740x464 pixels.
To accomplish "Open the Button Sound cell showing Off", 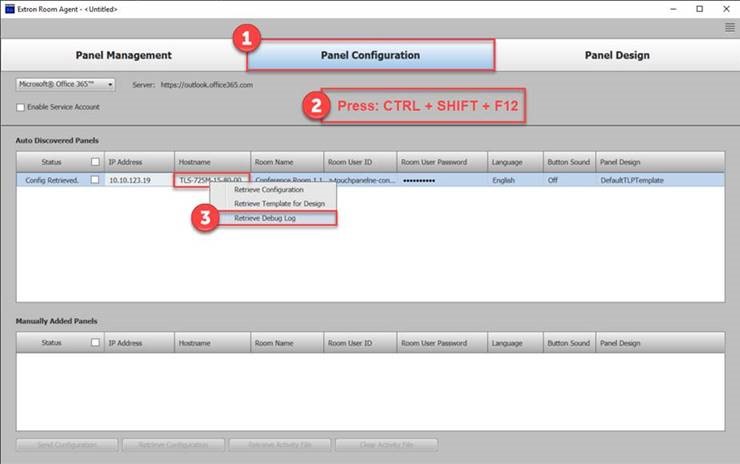I will point(568,180).
